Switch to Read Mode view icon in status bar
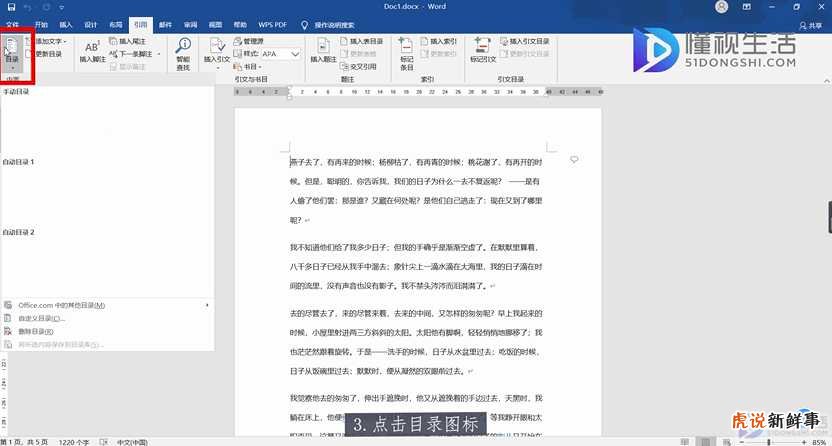The image size is (832, 446). [x=685, y=442]
